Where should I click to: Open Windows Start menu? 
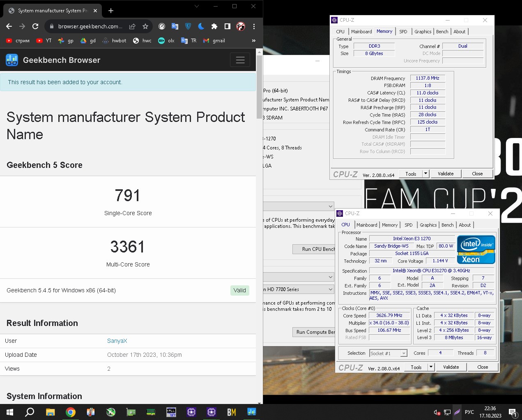(10, 412)
